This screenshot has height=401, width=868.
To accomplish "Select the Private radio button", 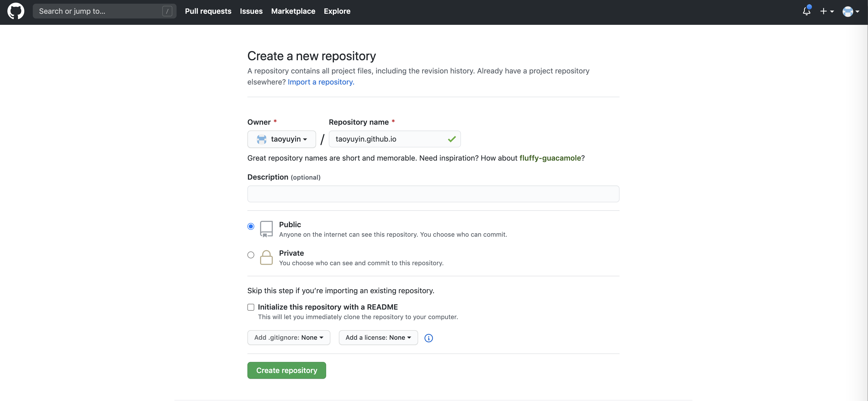I will [x=251, y=255].
